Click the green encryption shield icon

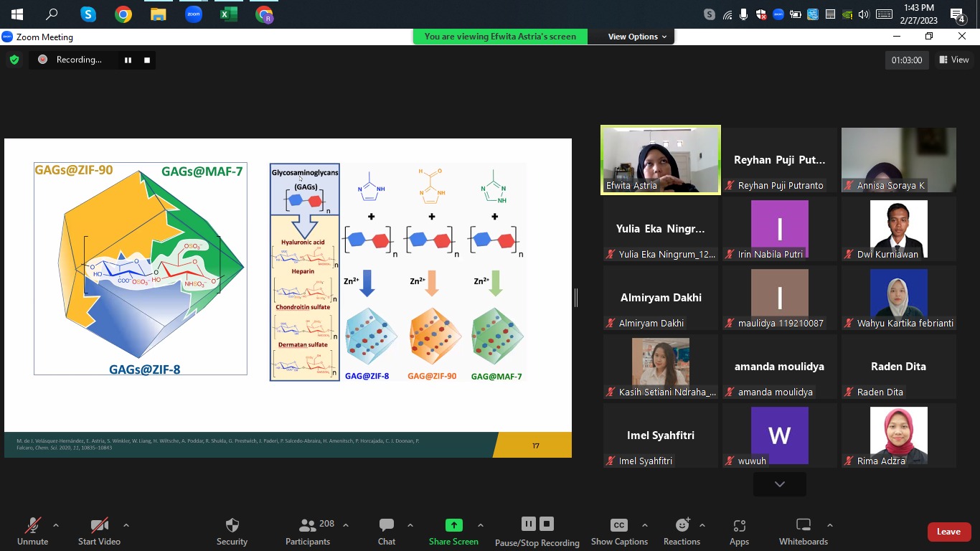14,60
